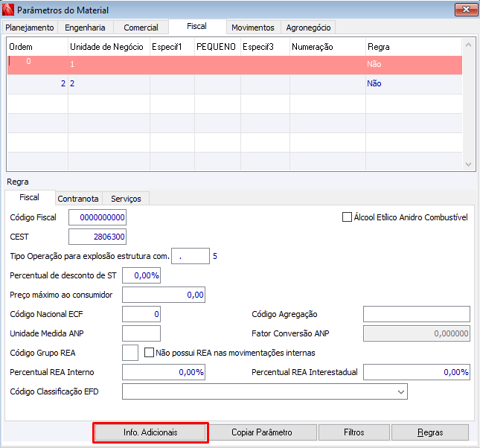Select the highlighted row with Ordem 0
This screenshot has height=448, width=480.
(235, 65)
